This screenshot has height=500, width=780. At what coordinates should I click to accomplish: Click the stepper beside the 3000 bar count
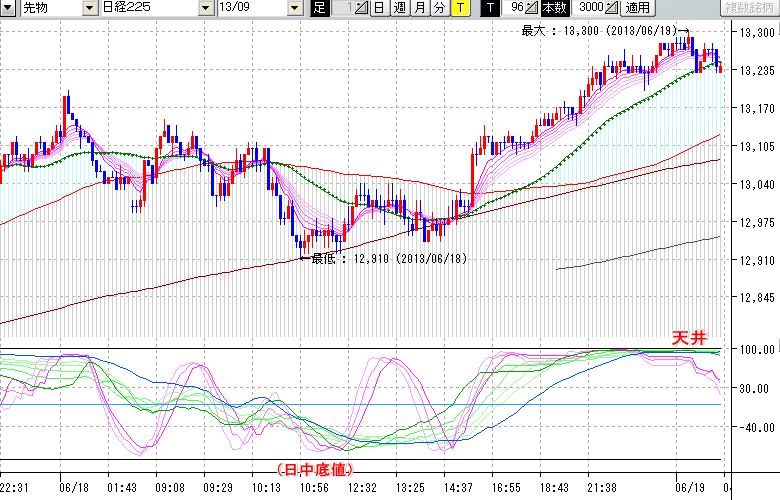[610, 8]
